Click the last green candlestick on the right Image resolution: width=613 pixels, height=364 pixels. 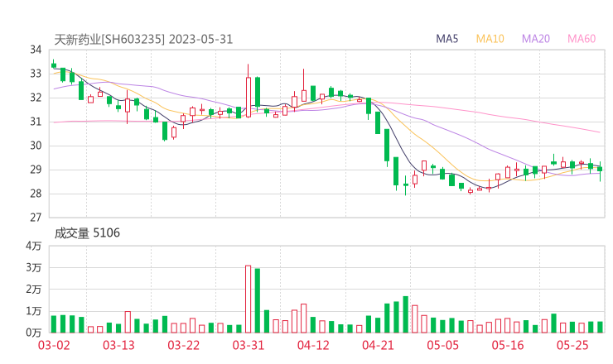point(600,170)
